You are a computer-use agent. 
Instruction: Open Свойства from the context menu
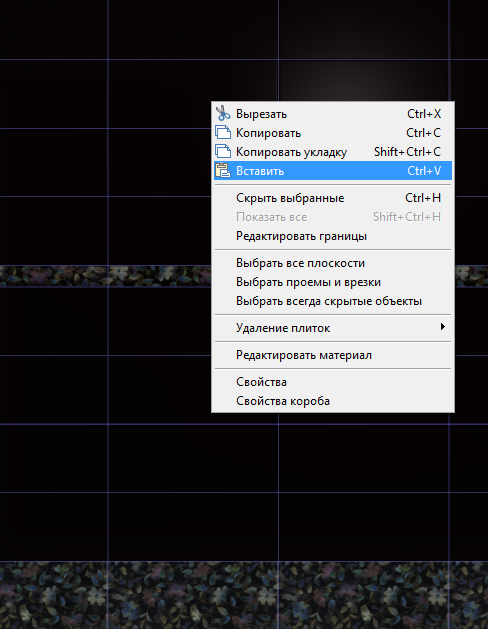pyautogui.click(x=333, y=382)
